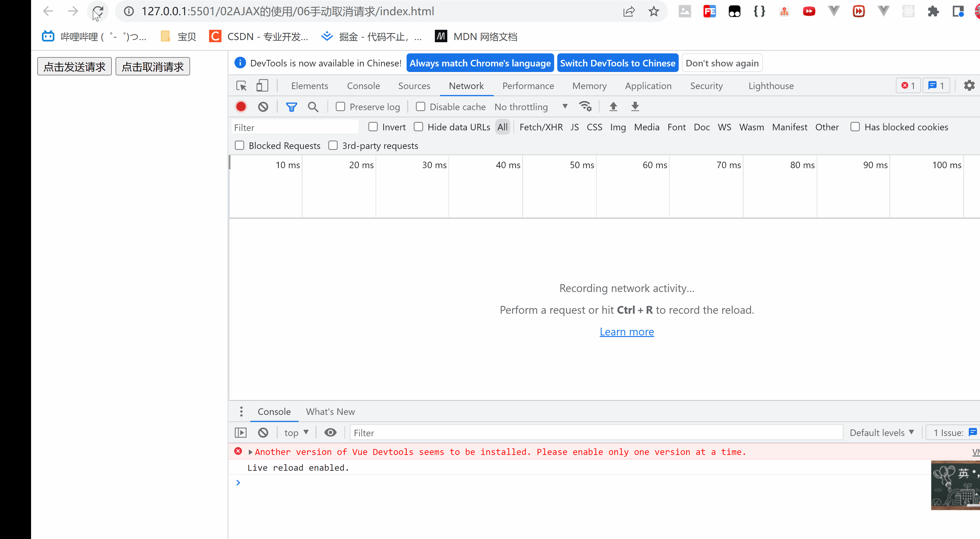Switch to the Sources tab

pos(414,86)
